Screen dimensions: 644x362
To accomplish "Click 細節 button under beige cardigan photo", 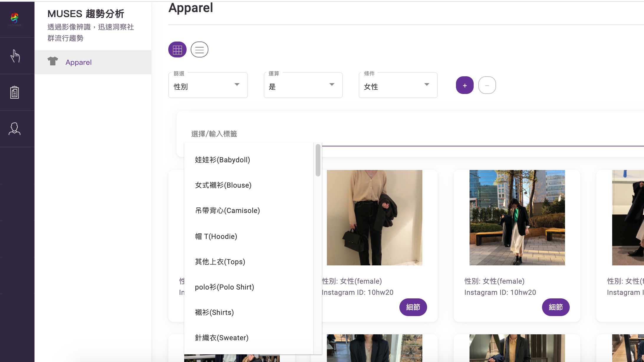I will (x=413, y=307).
